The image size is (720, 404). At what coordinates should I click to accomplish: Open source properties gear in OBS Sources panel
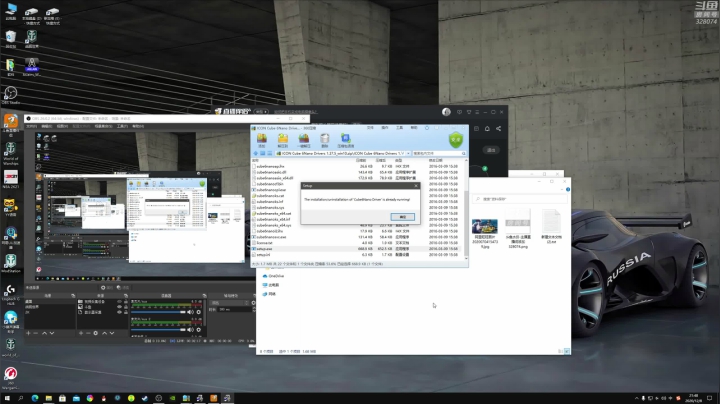96,333
